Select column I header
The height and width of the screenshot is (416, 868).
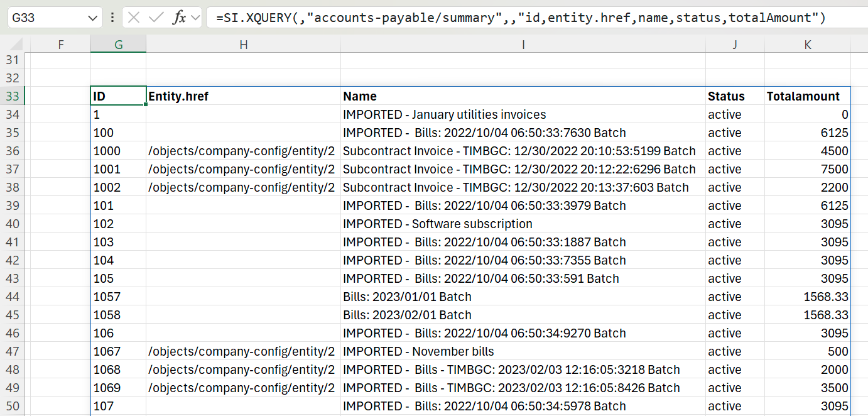[523, 44]
